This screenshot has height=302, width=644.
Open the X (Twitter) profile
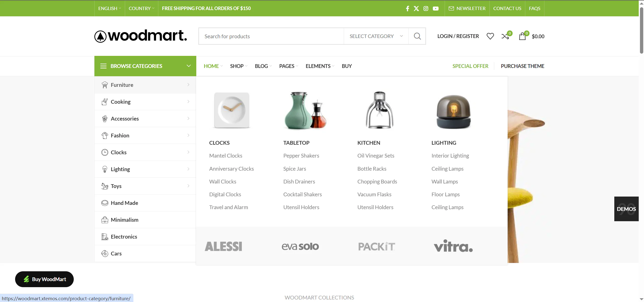point(416,8)
